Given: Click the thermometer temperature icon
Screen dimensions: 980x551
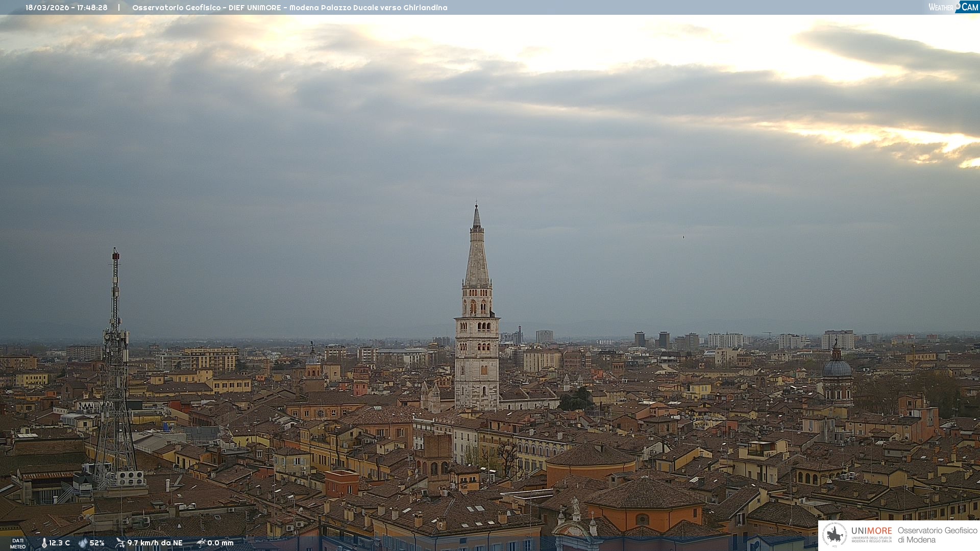Looking at the screenshot, I should click(44, 543).
